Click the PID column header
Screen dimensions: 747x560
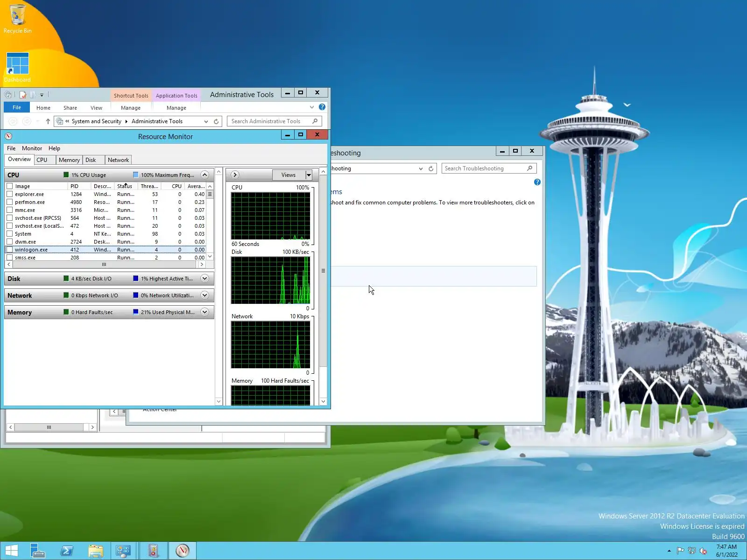coord(79,186)
